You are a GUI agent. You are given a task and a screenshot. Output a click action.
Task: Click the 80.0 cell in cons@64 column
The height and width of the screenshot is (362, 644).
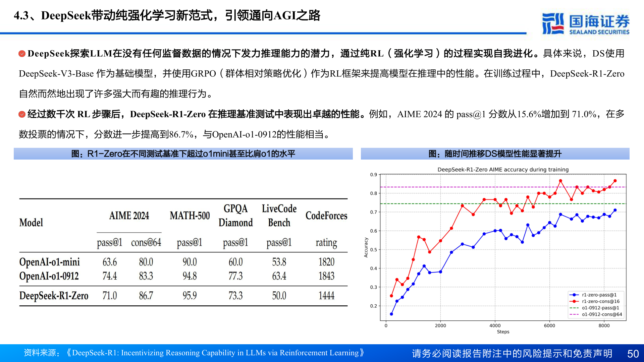(x=146, y=262)
